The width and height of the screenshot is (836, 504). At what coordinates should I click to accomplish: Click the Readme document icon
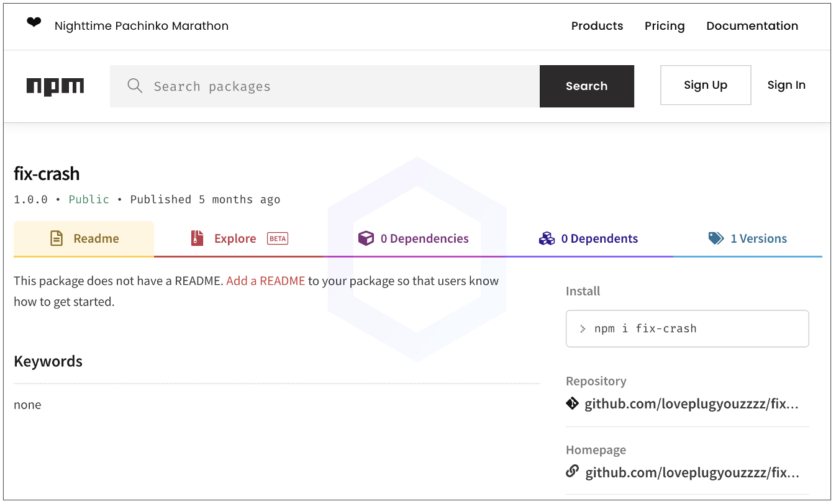point(57,238)
